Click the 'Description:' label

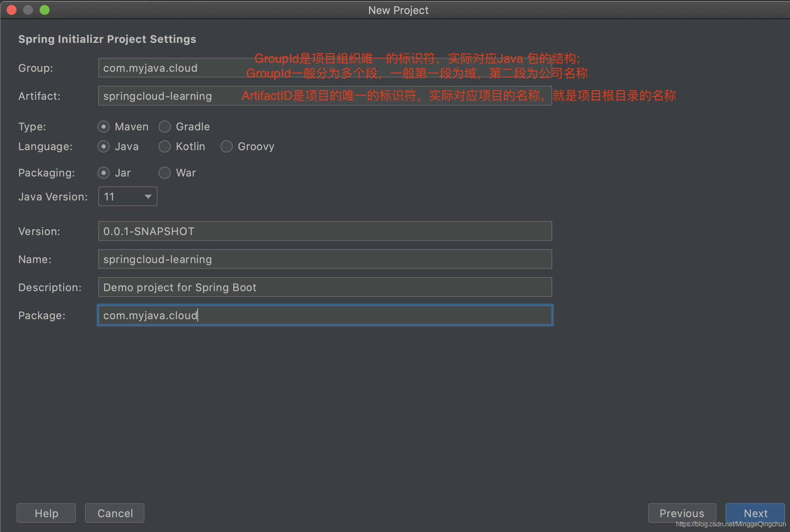pyautogui.click(x=50, y=287)
